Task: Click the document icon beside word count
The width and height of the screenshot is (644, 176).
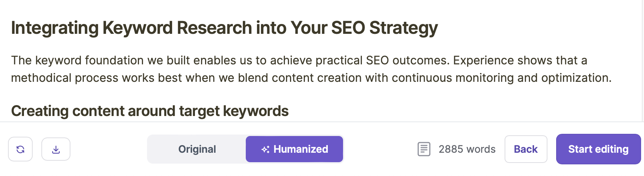Action: [424, 149]
